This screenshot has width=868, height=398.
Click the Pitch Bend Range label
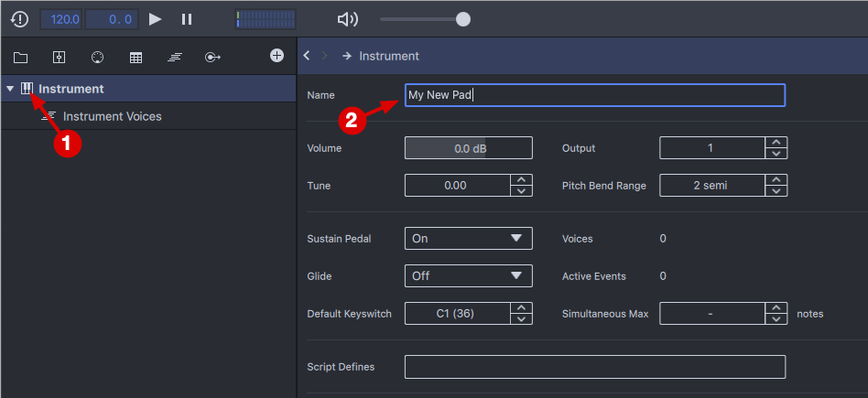click(604, 186)
